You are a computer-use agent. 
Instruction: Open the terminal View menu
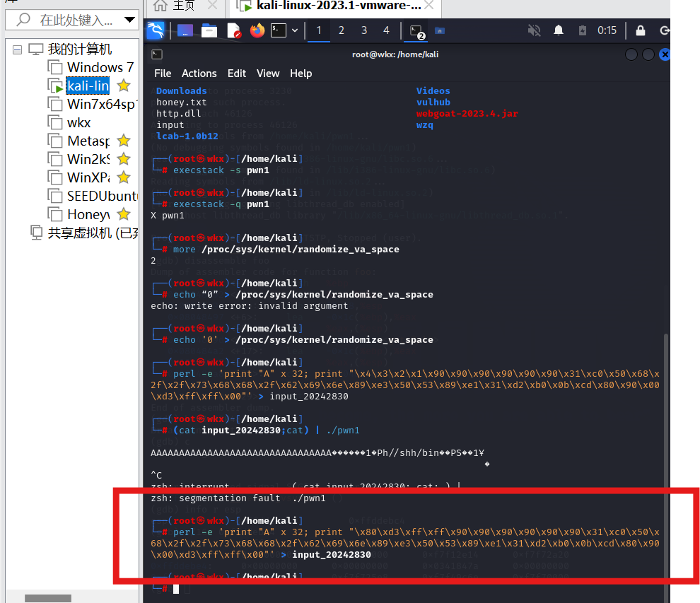point(268,74)
